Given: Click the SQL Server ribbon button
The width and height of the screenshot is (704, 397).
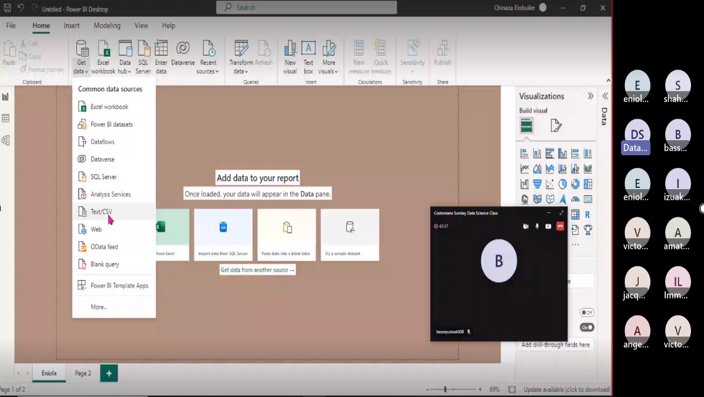Looking at the screenshot, I should [143, 57].
